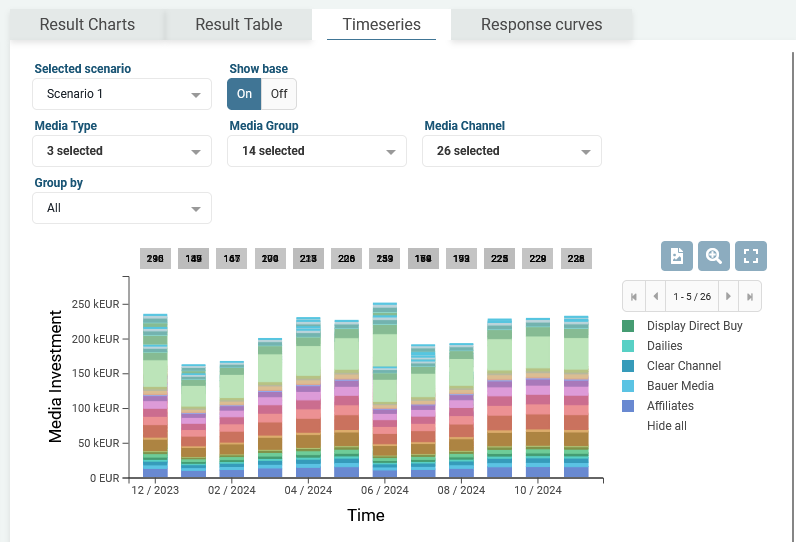
Task: Switch to the Result Charts tab
Action: click(86, 25)
